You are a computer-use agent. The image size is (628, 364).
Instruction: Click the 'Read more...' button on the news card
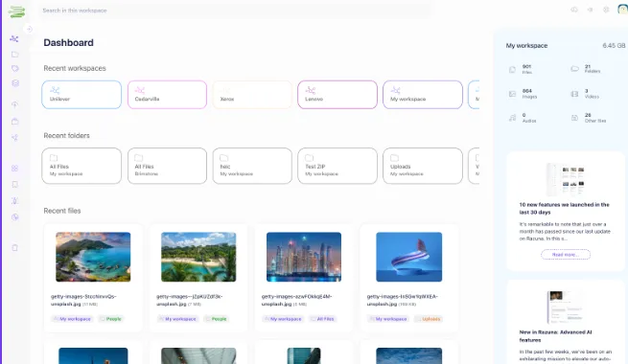566,255
